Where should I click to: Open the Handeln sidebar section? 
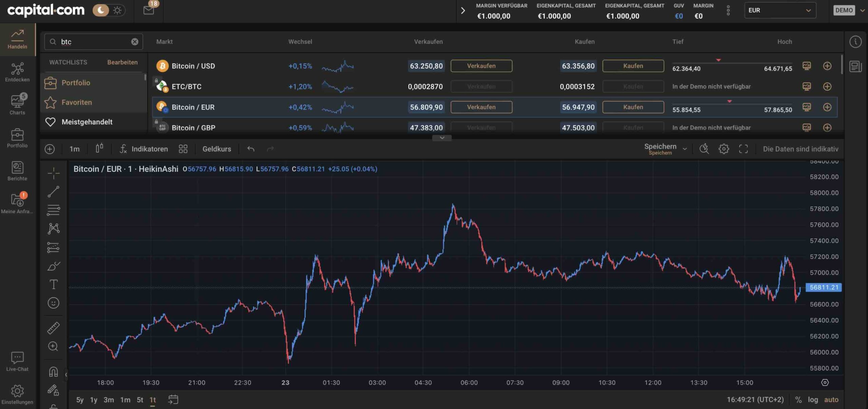(x=17, y=39)
